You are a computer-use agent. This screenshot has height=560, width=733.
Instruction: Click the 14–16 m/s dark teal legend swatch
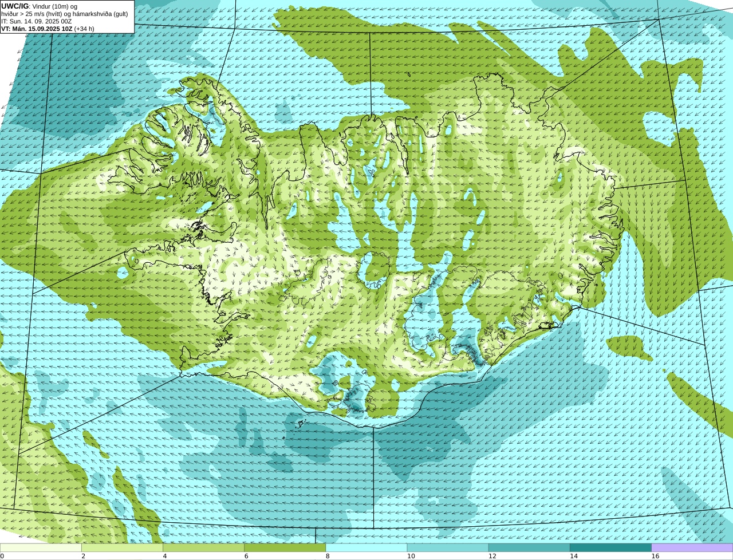click(610, 547)
